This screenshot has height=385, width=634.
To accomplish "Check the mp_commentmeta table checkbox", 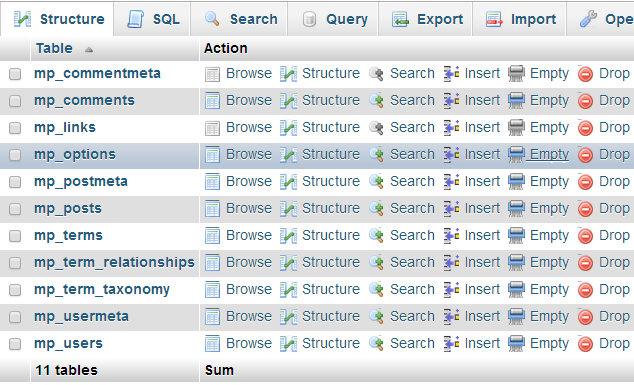I will pyautogui.click(x=15, y=74).
